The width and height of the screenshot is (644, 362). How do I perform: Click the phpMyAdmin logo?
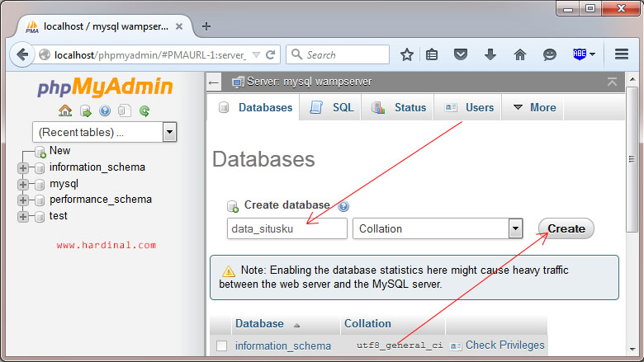coord(105,87)
